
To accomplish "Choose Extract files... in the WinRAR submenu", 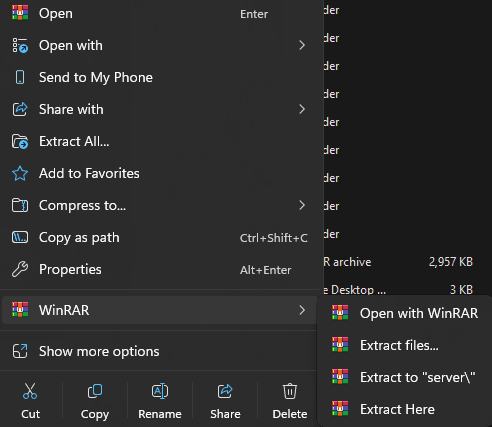I will click(x=405, y=345).
